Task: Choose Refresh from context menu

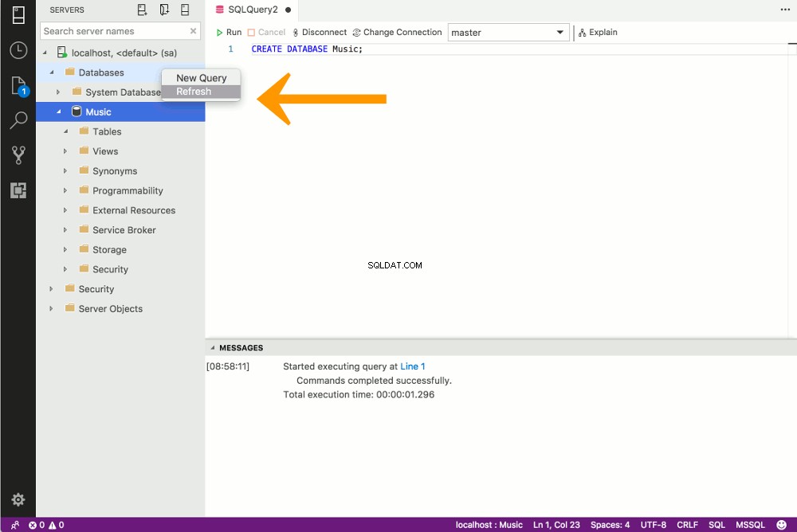Action: coord(202,92)
